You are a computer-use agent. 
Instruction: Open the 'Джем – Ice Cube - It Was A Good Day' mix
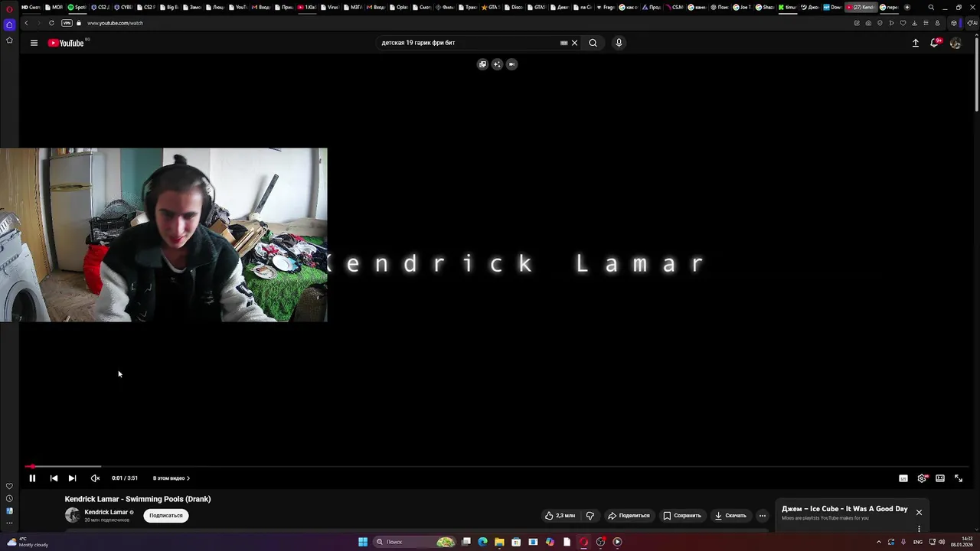(844, 509)
